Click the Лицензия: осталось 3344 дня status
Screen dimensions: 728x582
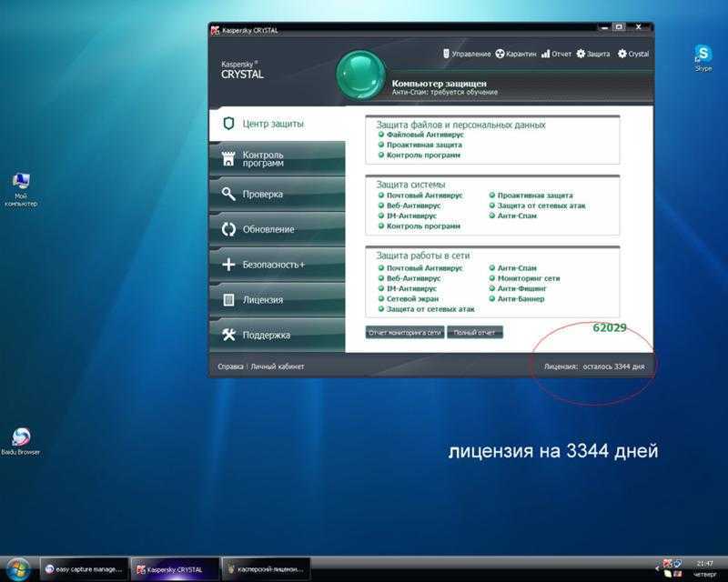tap(594, 366)
